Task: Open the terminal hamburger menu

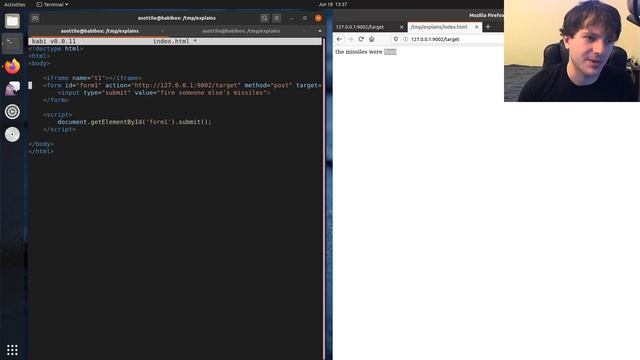Action: 277,18
